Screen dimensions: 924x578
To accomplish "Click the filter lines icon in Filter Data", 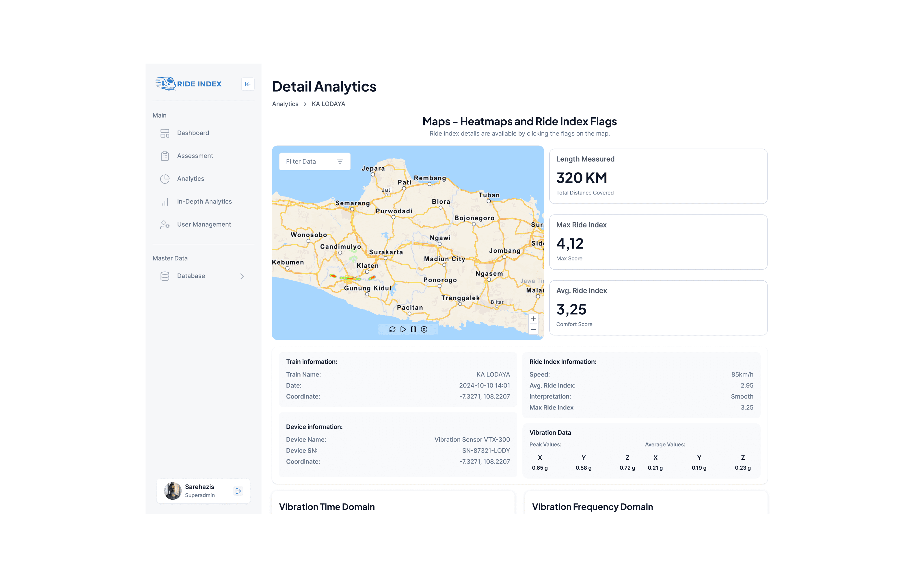I will click(x=340, y=162).
